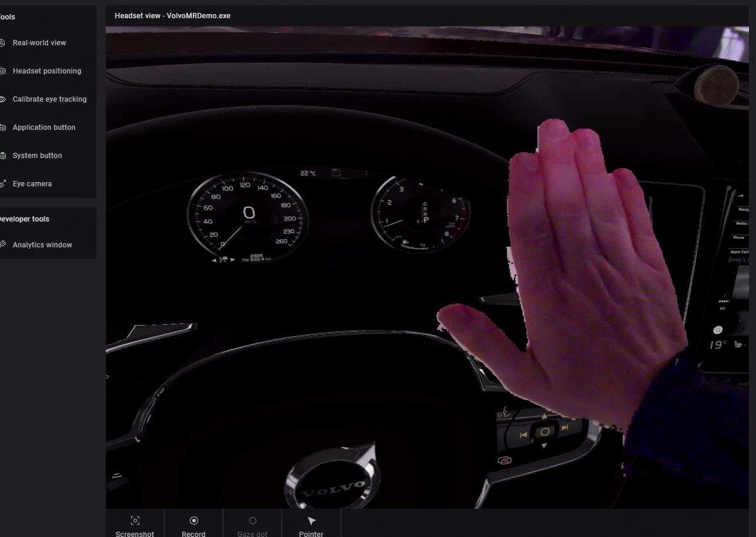Toggle the Gaze dot label
The height and width of the screenshot is (537, 756).
tap(252, 534)
